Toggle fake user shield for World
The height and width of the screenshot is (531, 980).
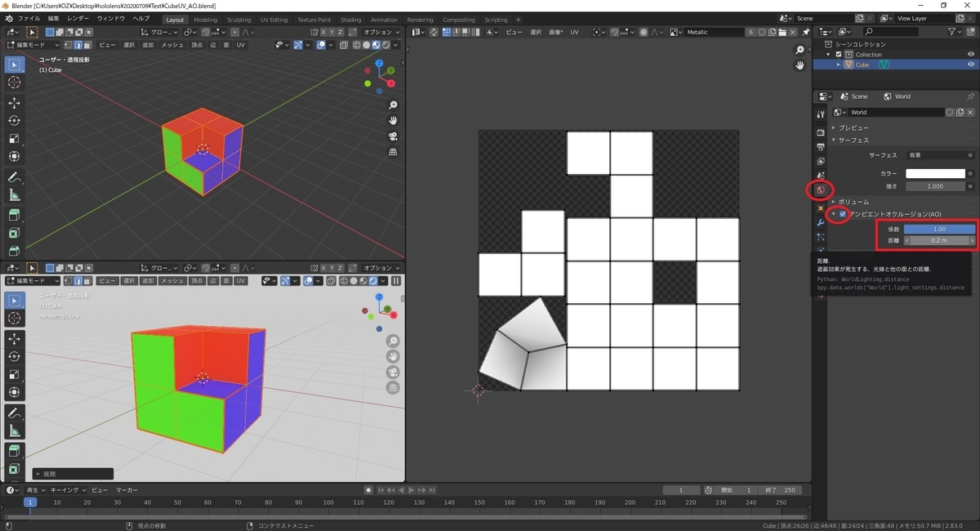click(951, 112)
